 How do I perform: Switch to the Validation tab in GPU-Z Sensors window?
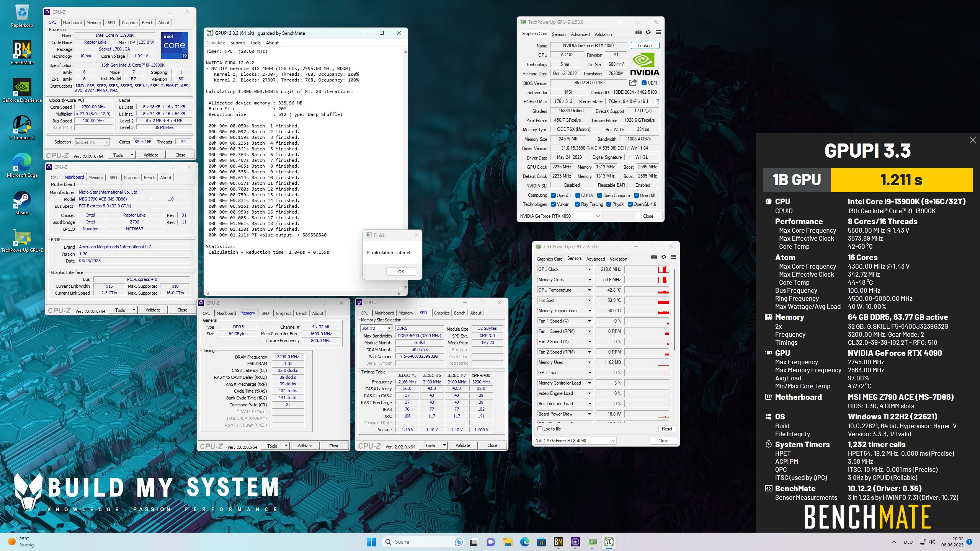click(618, 259)
